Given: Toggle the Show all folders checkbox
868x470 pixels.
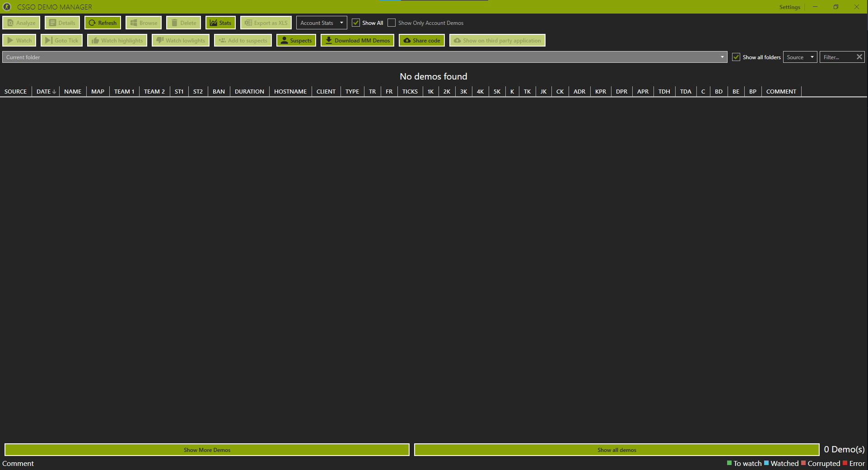Looking at the screenshot, I should (x=736, y=57).
